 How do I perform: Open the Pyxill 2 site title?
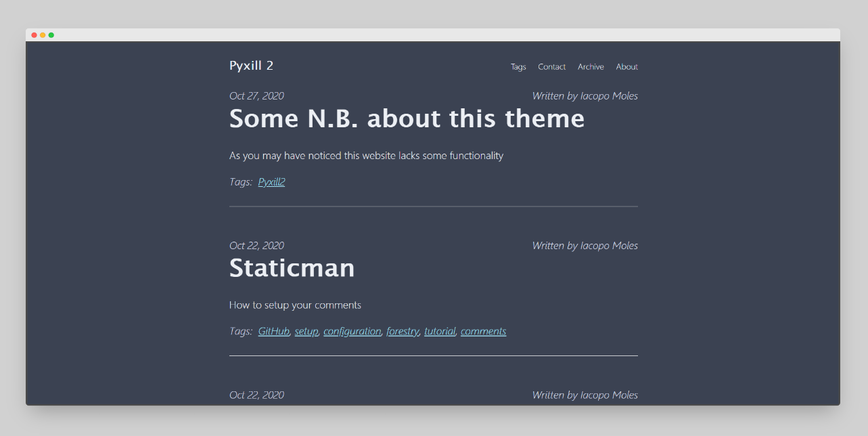[251, 66]
